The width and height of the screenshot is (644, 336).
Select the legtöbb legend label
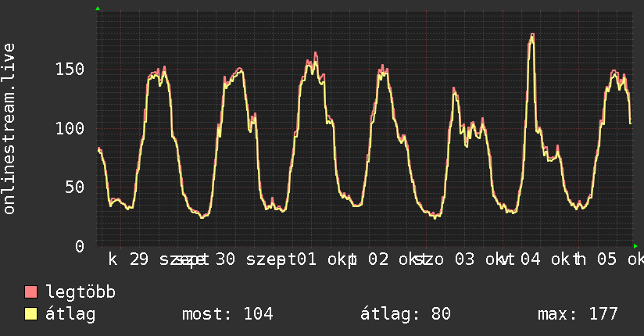pos(80,292)
